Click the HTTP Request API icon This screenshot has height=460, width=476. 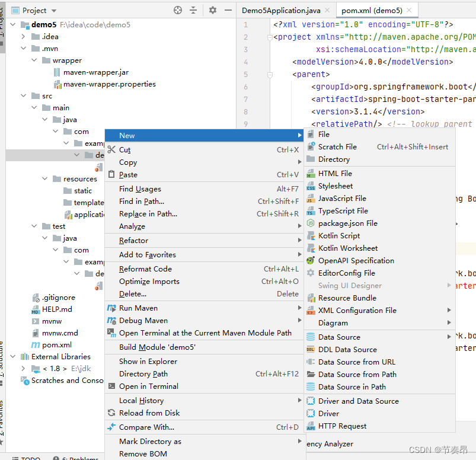click(x=311, y=426)
